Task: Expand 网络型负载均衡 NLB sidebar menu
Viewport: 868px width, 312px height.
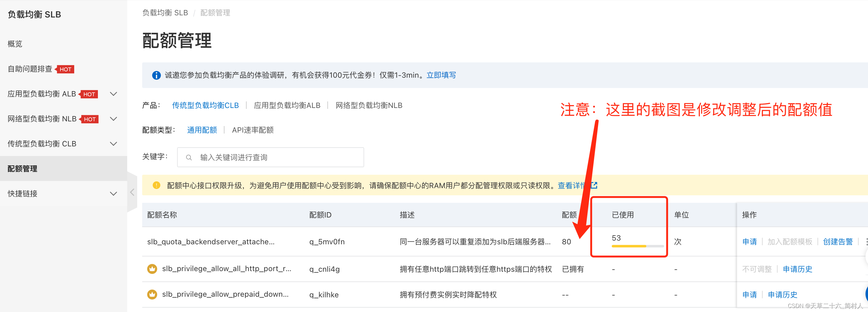Action: click(x=114, y=119)
